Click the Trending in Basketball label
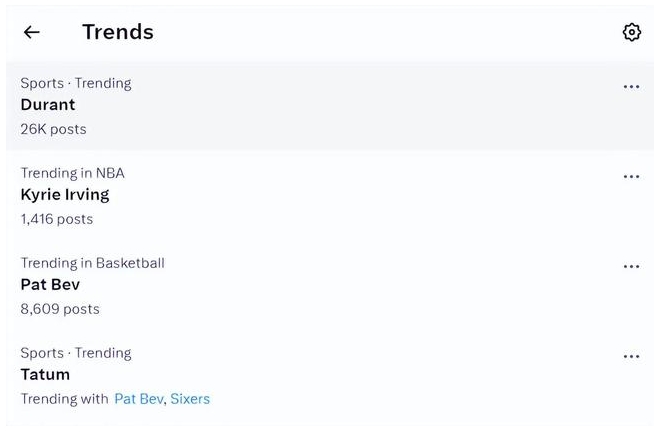Screen dimensions: 654x434 (92, 263)
